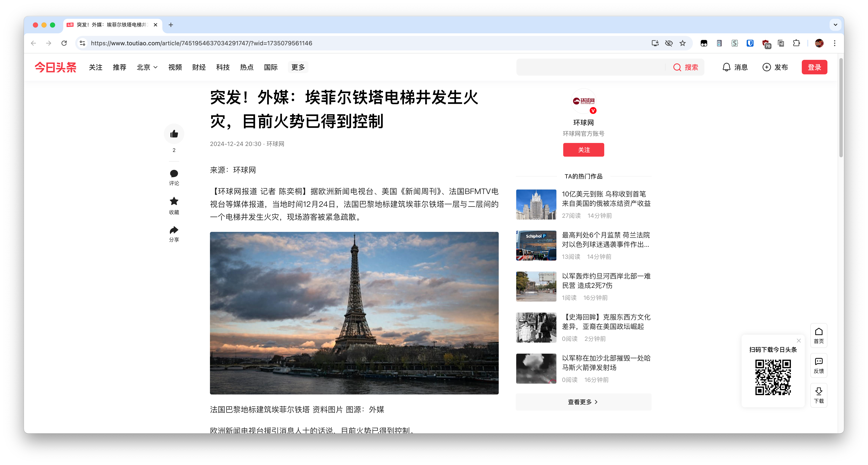The height and width of the screenshot is (465, 868).
Task: Expand the 北京 location dropdown
Action: click(x=147, y=67)
